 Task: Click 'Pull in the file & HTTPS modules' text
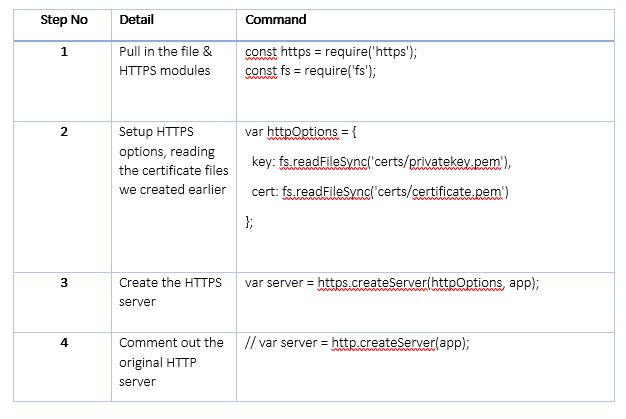pyautogui.click(x=165, y=61)
